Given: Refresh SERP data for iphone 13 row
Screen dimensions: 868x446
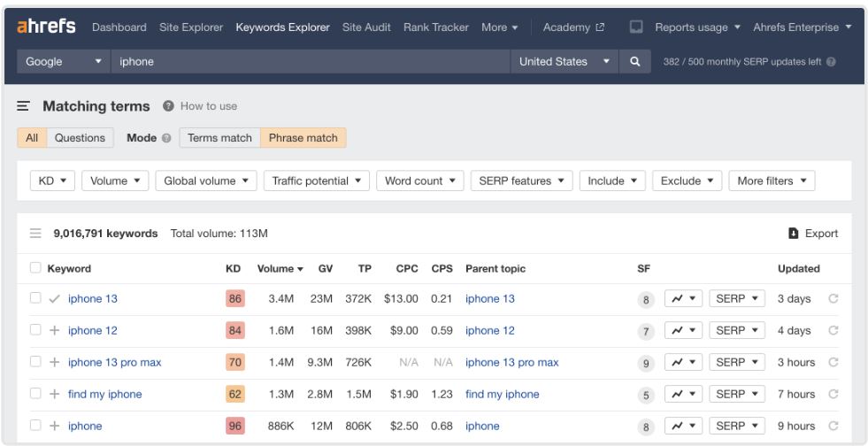Looking at the screenshot, I should point(832,299).
